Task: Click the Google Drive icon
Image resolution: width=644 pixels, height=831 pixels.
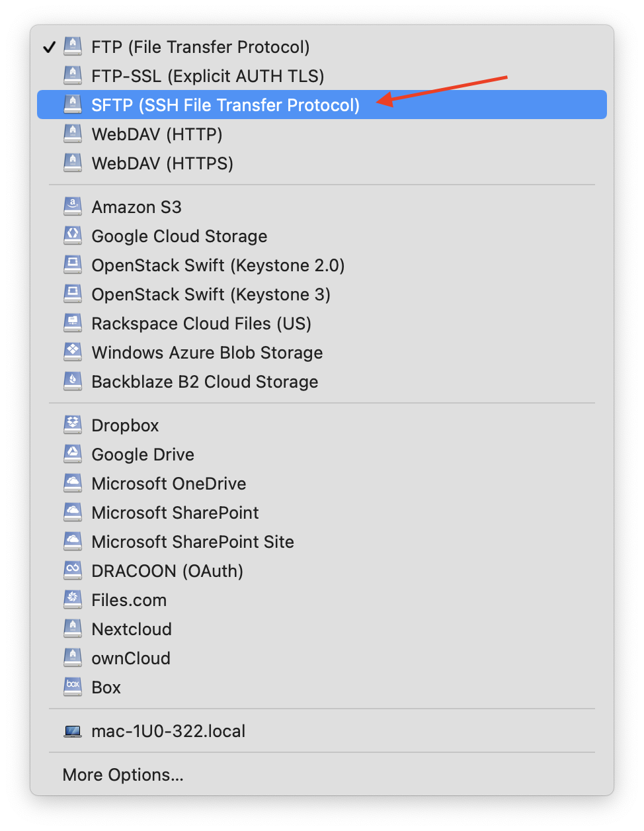Action: 73,454
